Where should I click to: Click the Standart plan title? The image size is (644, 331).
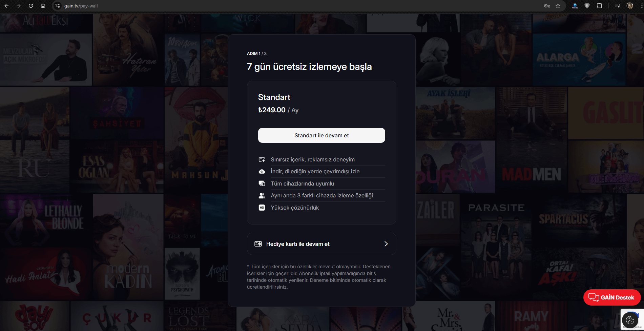(x=274, y=97)
